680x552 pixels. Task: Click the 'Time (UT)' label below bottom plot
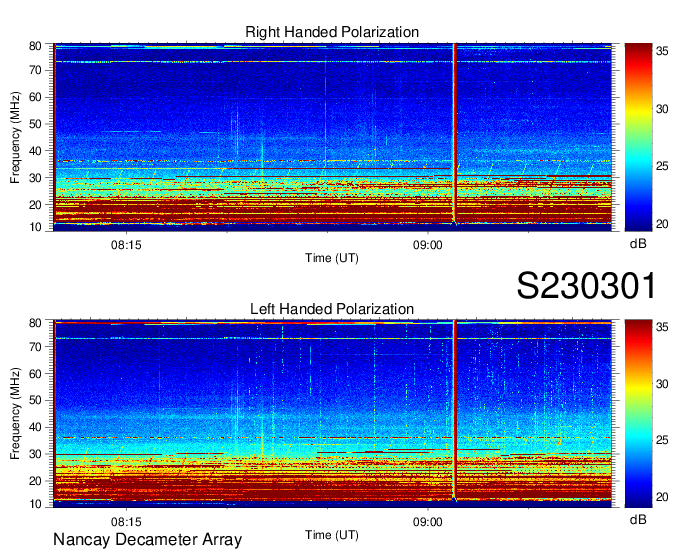(x=332, y=535)
